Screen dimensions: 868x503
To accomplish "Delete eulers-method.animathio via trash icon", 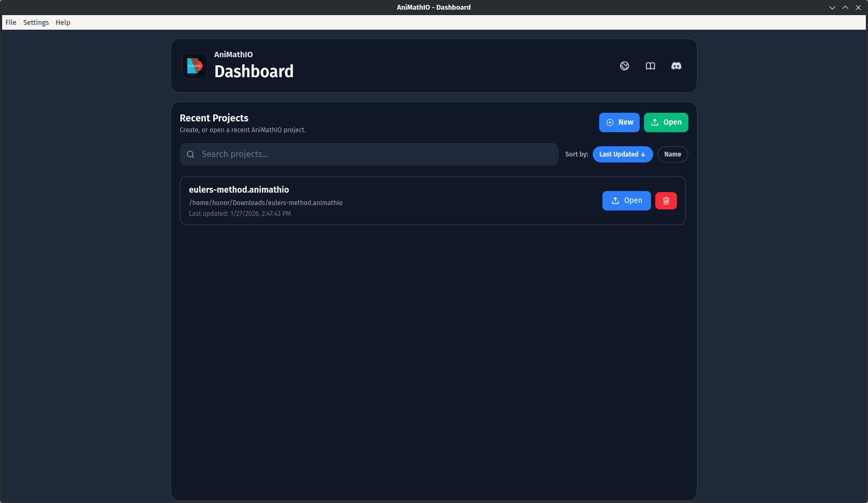I will (666, 200).
